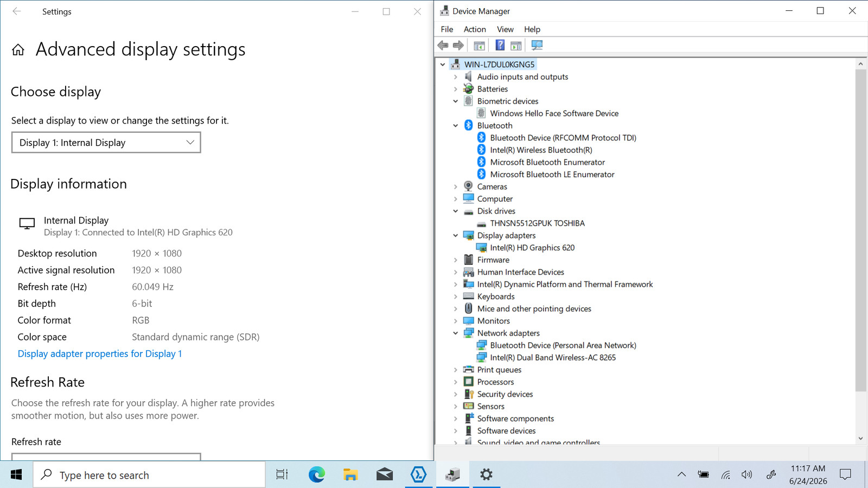868x488 pixels.
Task: Select Bluetooth Device (RFCOMM Protocol TDI)
Action: click(563, 138)
